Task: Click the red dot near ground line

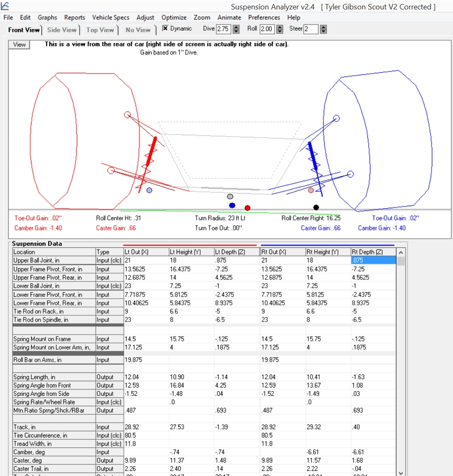Action: 248,208
